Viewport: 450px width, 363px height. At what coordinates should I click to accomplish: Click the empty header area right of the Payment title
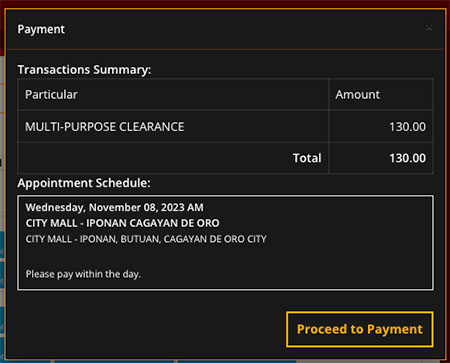click(x=243, y=29)
